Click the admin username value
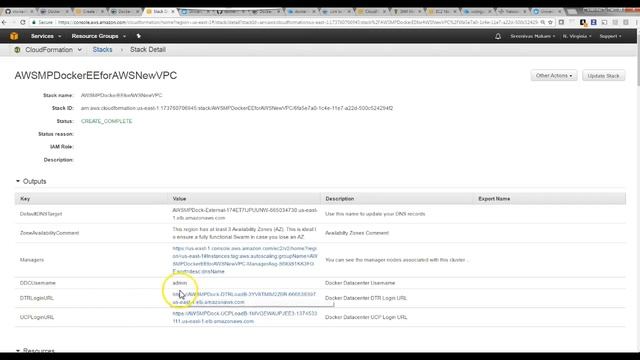This screenshot has height=360, width=640. click(180, 283)
